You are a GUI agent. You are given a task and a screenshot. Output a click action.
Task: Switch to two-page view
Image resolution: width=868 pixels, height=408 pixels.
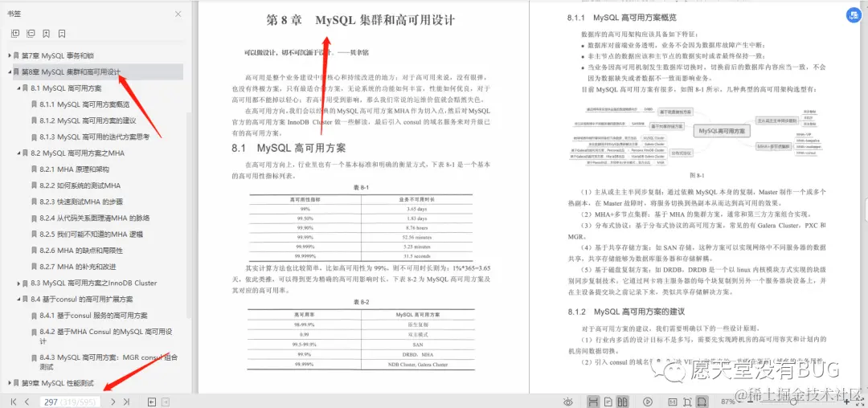click(622, 402)
